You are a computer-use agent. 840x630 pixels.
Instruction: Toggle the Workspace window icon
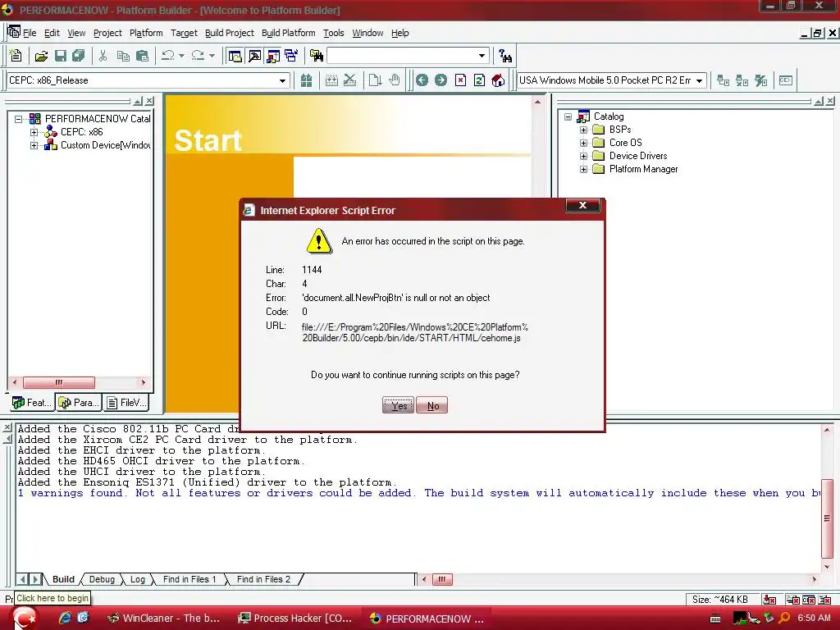235,56
